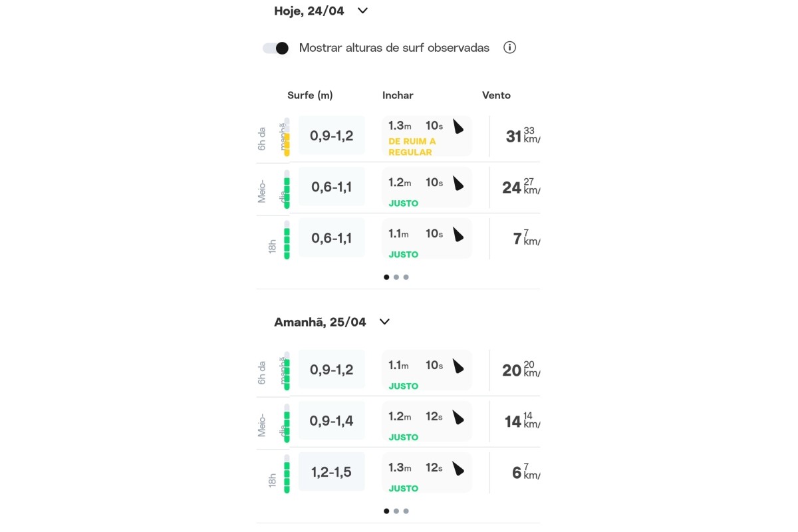This screenshot has width=798, height=532.
Task: Click swell direction arrow in tomorrow's 6h row
Action: [x=458, y=366]
